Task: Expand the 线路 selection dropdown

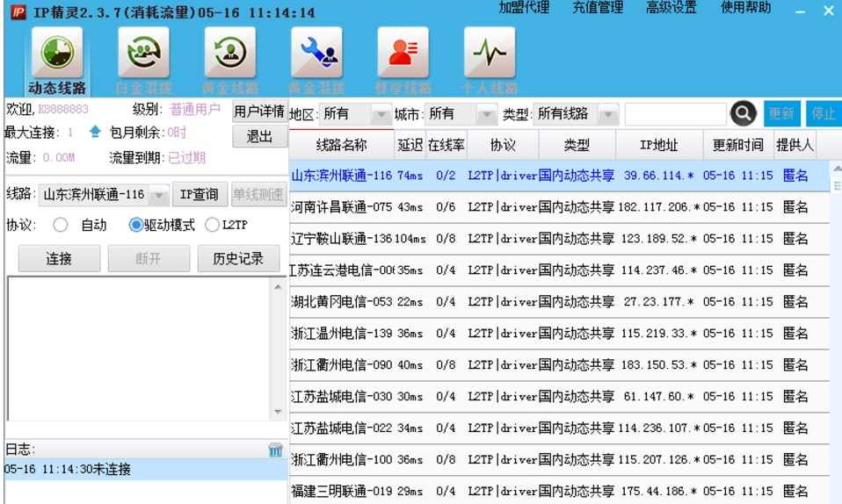Action: pyautogui.click(x=159, y=195)
